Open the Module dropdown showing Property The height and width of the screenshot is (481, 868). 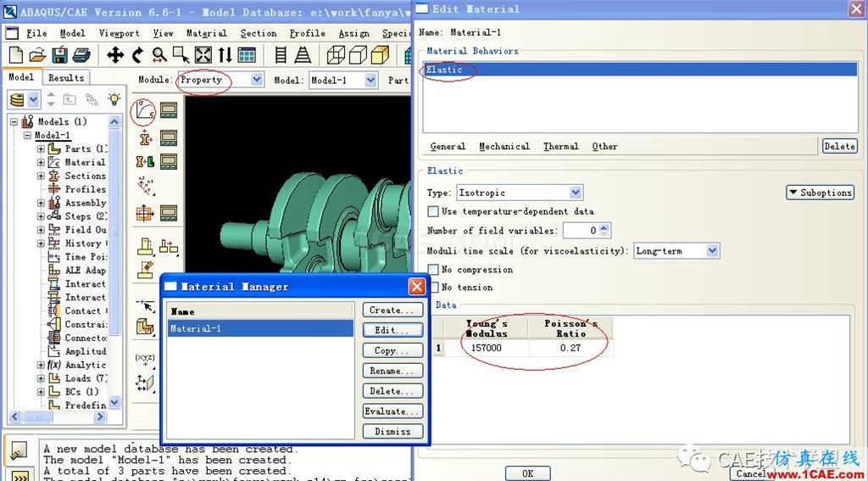[257, 80]
